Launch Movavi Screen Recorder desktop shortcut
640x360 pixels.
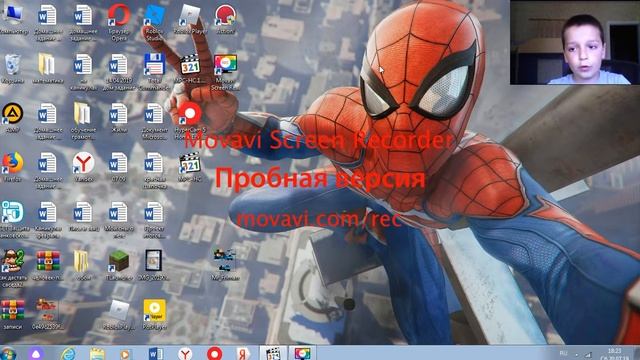tap(225, 71)
